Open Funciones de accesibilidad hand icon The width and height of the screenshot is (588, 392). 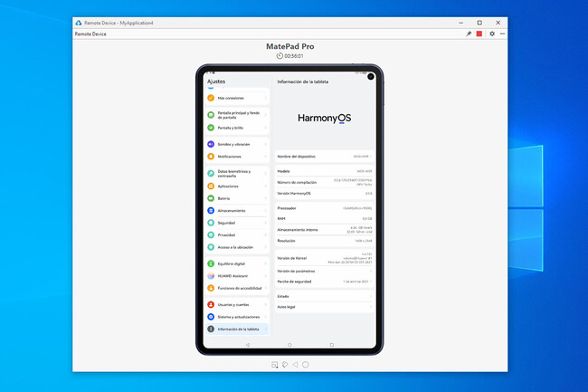click(211, 288)
